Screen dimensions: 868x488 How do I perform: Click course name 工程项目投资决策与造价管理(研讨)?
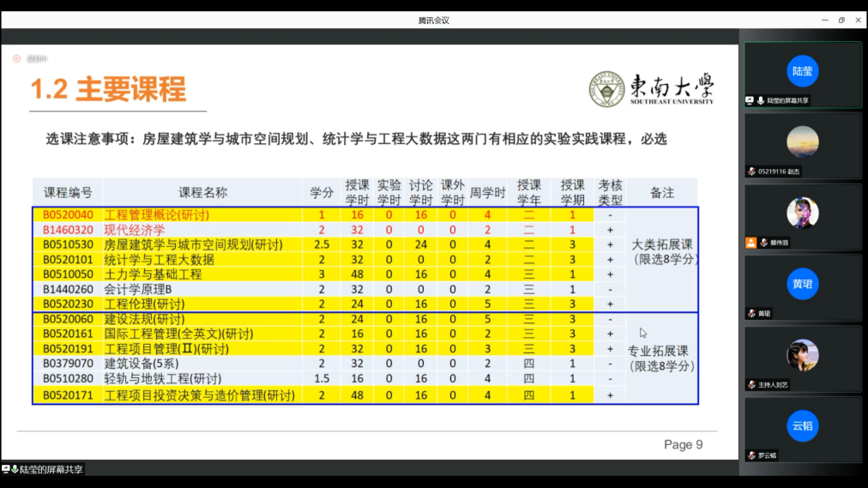199,395
